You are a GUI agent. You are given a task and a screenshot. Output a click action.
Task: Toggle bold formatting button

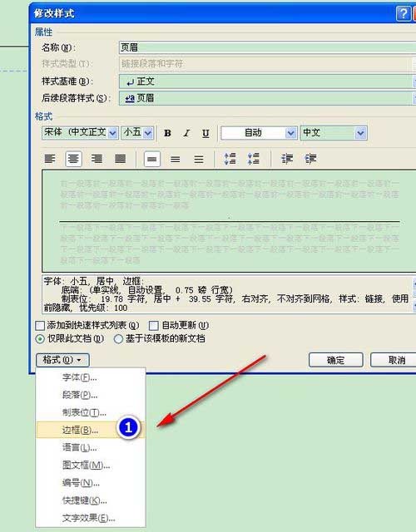167,133
